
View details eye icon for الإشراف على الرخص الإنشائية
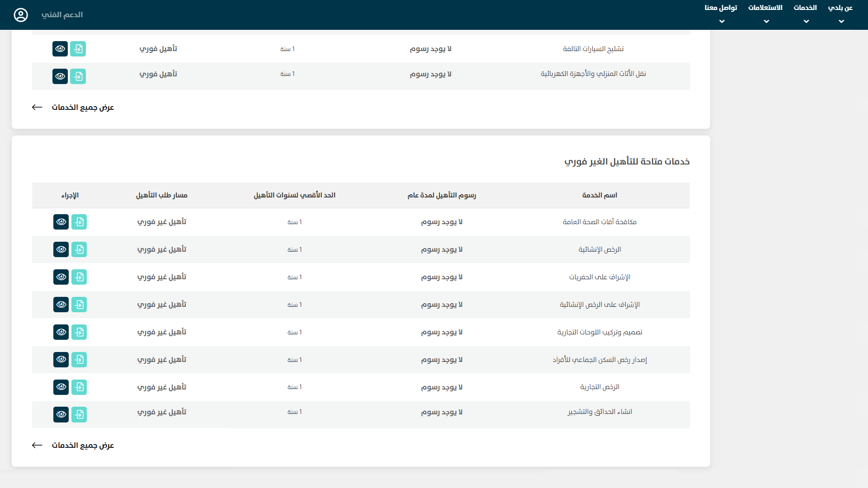point(61,305)
